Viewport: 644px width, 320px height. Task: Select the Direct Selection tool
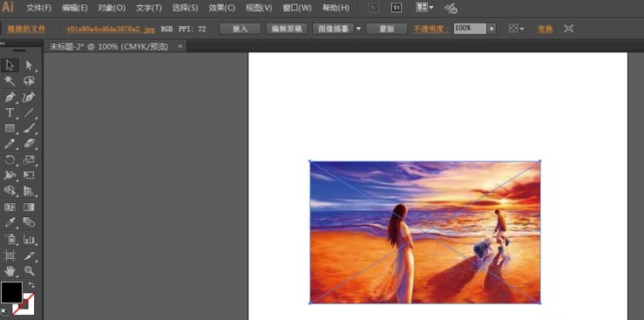click(x=29, y=65)
